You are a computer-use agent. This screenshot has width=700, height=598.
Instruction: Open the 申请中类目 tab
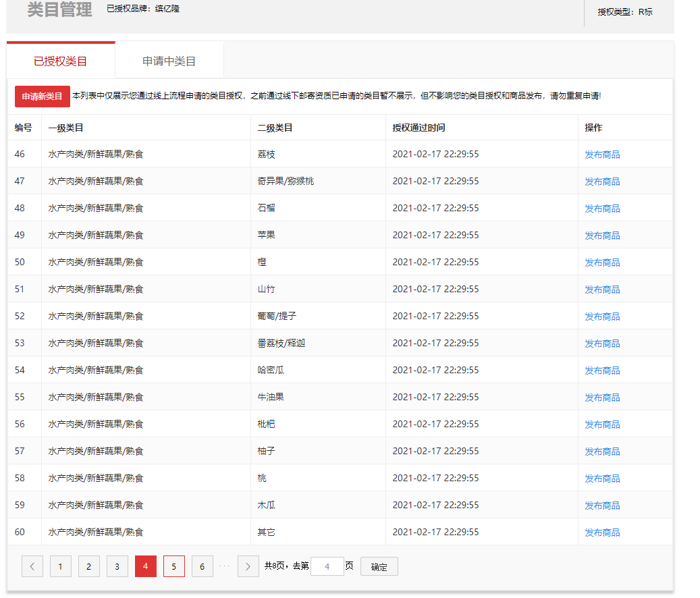[x=169, y=61]
